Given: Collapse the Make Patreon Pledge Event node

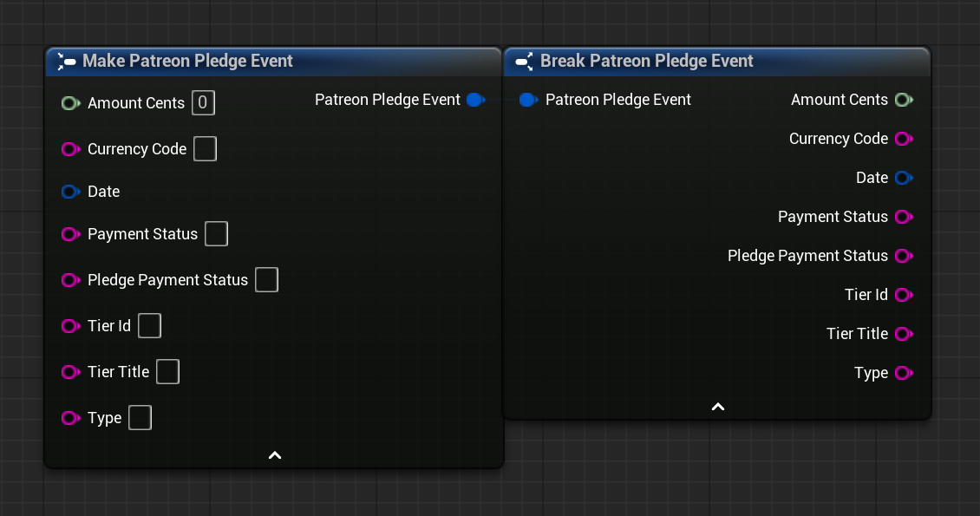Looking at the screenshot, I should [274, 454].
